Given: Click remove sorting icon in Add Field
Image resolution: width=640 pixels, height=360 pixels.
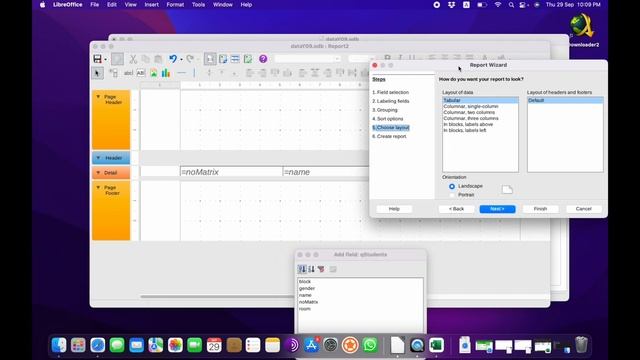Looking at the screenshot, I should pos(321,269).
